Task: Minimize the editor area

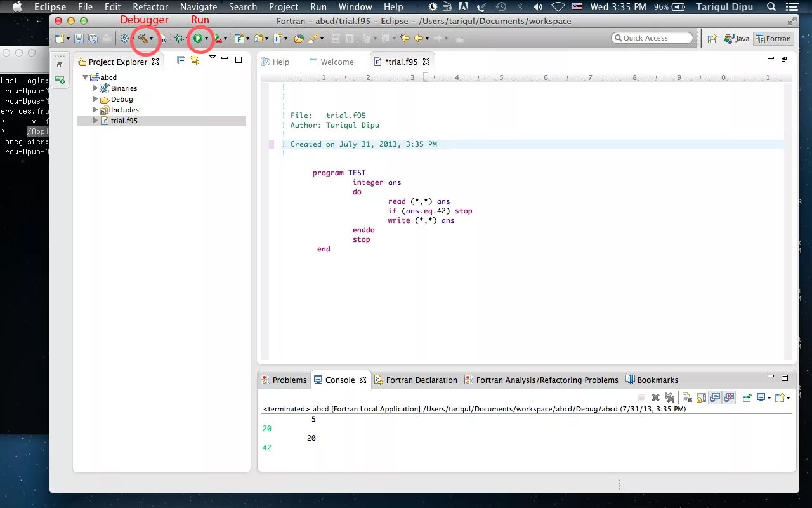Action: [x=771, y=58]
